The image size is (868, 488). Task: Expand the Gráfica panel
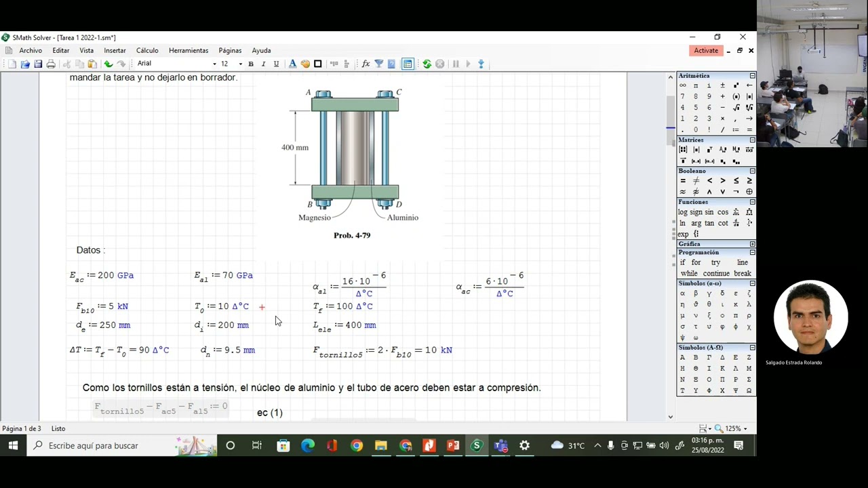point(752,244)
